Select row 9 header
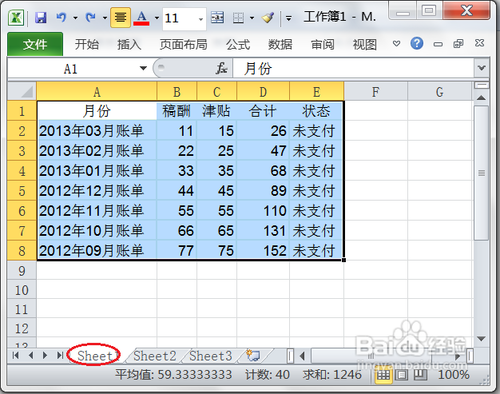 point(22,270)
